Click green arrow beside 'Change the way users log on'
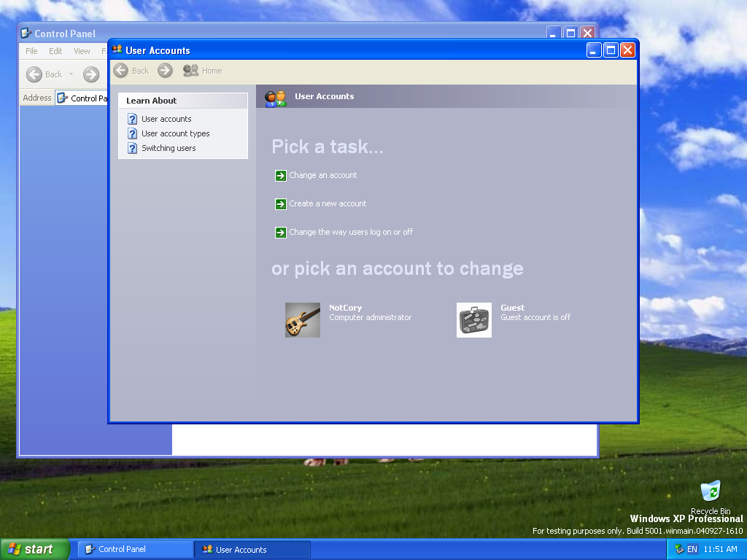The width and height of the screenshot is (747, 560). coord(281,233)
